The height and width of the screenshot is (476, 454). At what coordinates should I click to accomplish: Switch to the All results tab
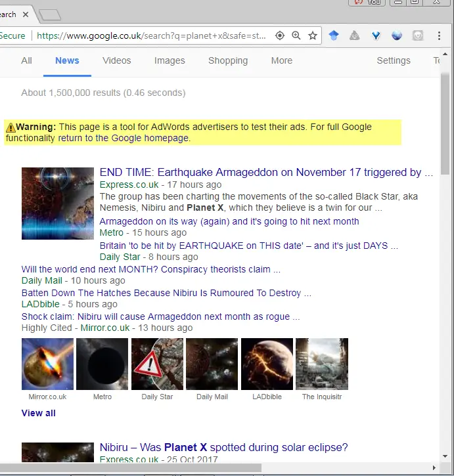coord(26,60)
